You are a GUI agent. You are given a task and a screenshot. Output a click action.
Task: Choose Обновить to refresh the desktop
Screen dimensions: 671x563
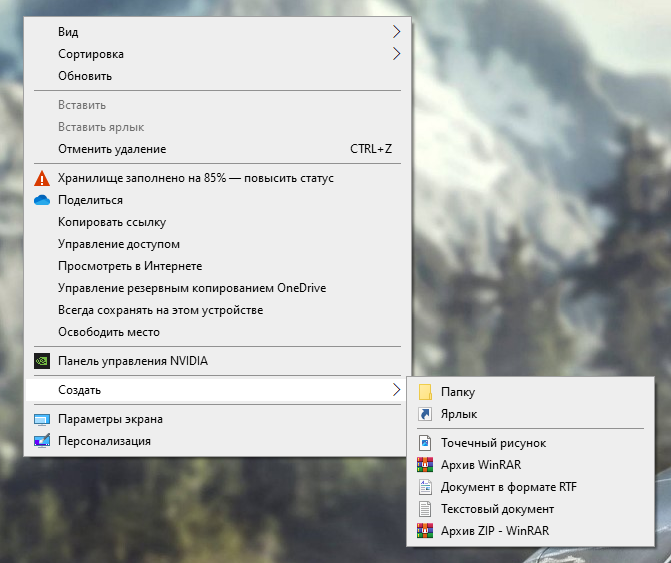(x=217, y=76)
